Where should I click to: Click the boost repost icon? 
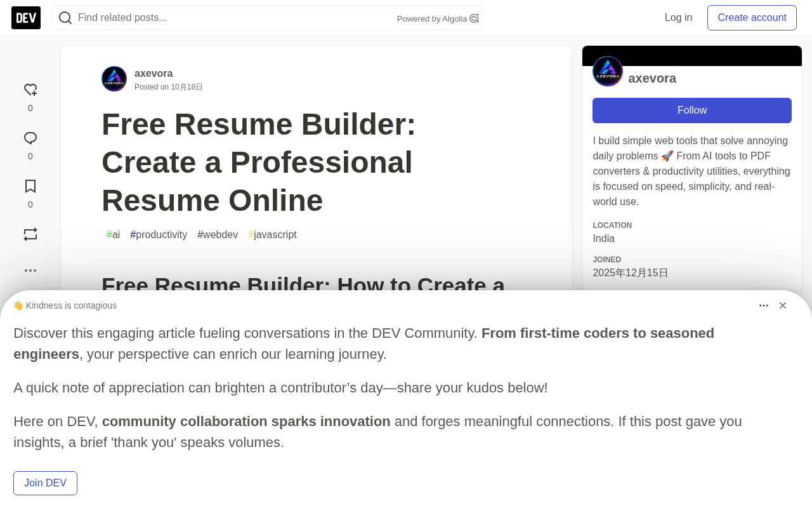pyautogui.click(x=30, y=234)
